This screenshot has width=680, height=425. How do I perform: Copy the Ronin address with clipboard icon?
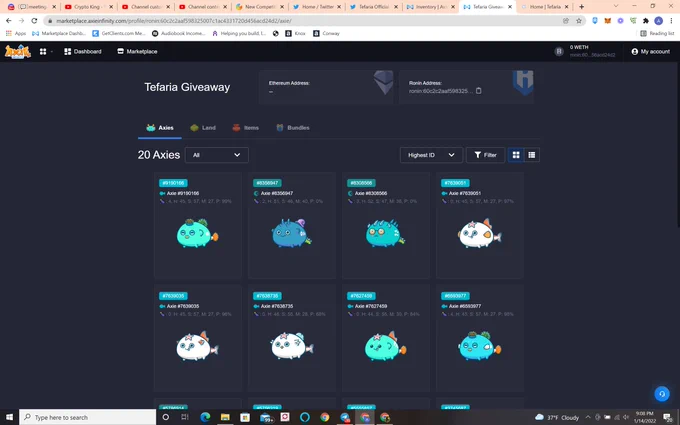[x=478, y=91]
